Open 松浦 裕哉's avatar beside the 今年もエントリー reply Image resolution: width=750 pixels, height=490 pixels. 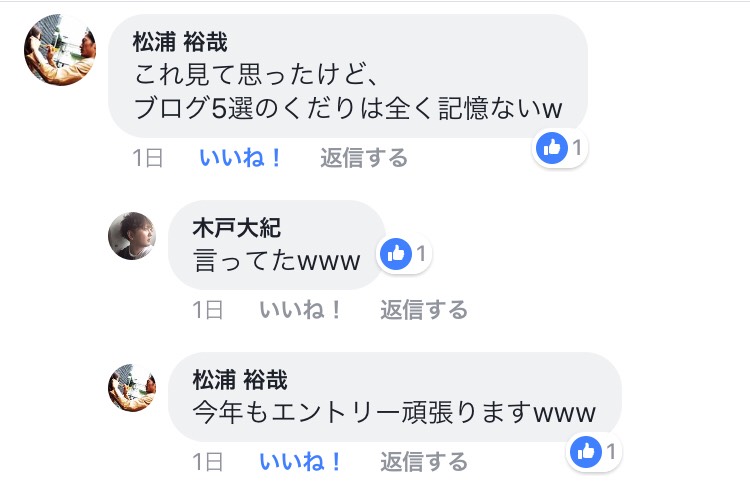[x=132, y=388]
